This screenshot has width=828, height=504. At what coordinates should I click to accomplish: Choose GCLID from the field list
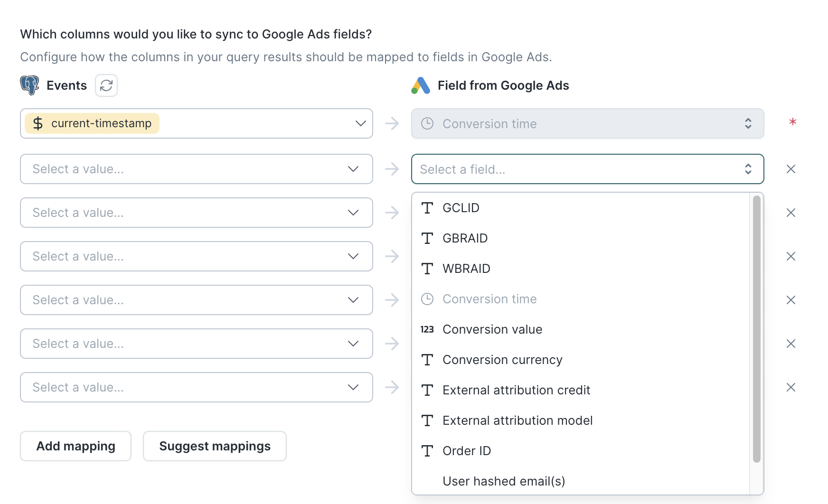[x=581, y=208]
